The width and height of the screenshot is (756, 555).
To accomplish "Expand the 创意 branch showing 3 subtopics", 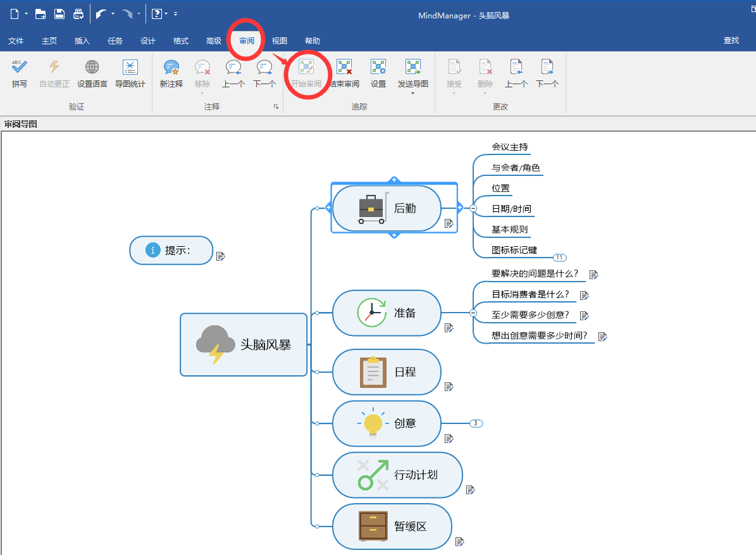I will (x=476, y=423).
